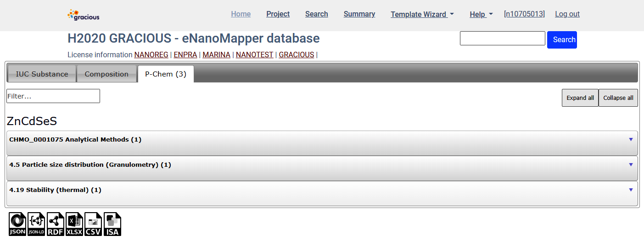Open the Help dropdown menu
Viewport: 644px width, 241px height.
[481, 14]
